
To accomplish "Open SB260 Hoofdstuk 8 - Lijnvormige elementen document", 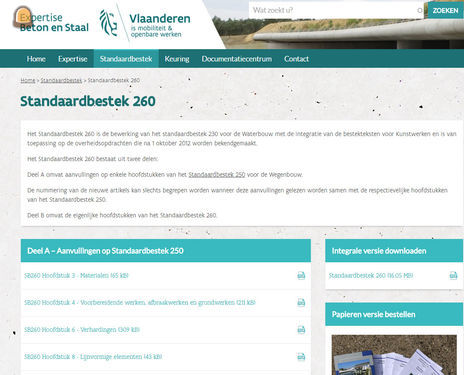I will [x=93, y=357].
